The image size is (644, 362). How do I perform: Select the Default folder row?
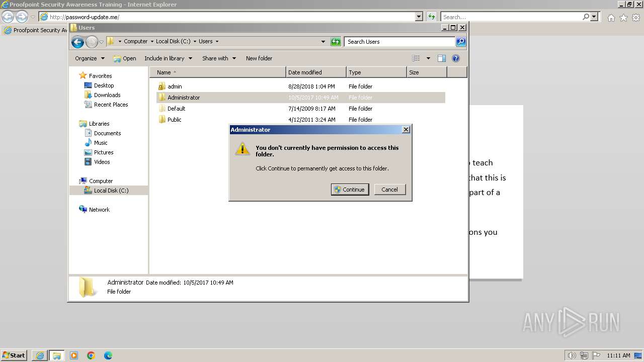pos(301,109)
